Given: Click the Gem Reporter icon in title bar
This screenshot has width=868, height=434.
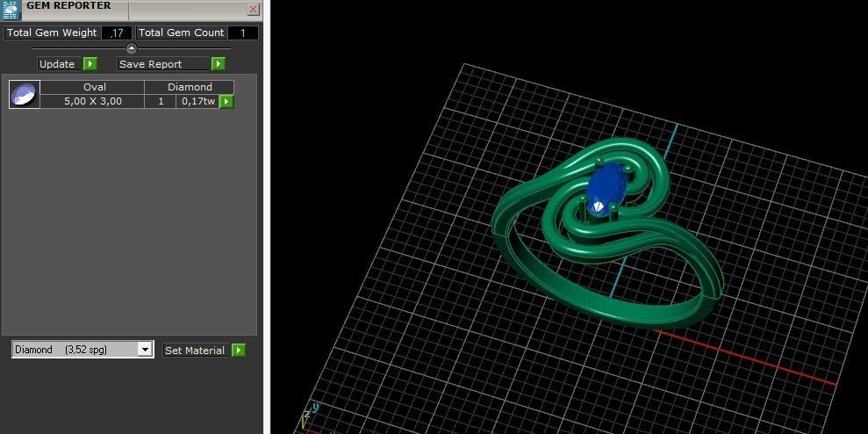Looking at the screenshot, I should click(10, 10).
